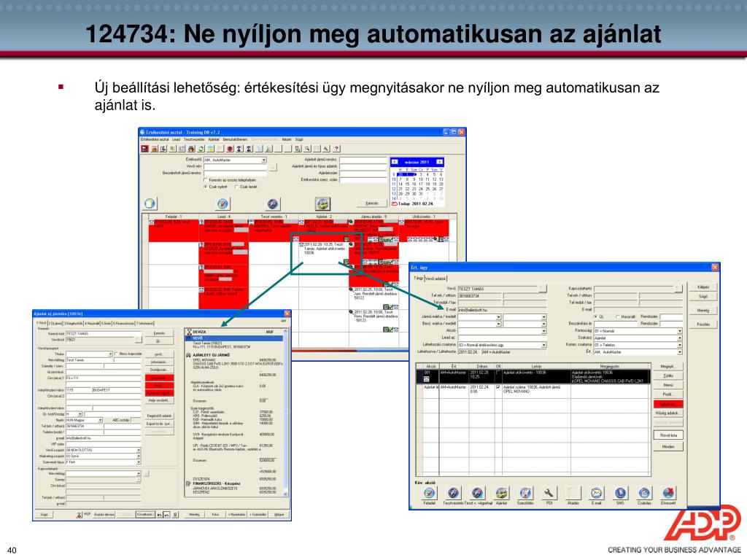Click the PDI wrench icon
The image size is (747, 560).
pyautogui.click(x=549, y=493)
